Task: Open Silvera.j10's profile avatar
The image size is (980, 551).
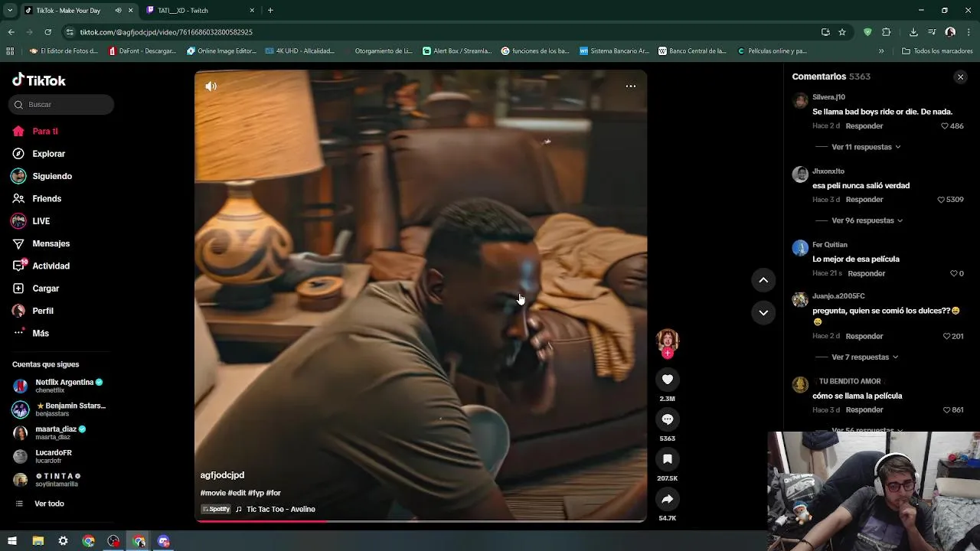Action: coord(800,101)
